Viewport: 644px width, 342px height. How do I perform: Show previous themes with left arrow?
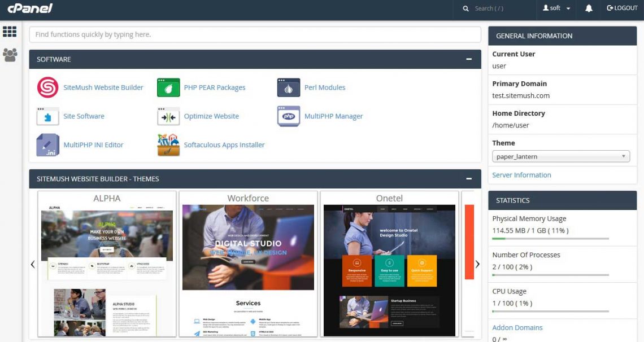33,265
